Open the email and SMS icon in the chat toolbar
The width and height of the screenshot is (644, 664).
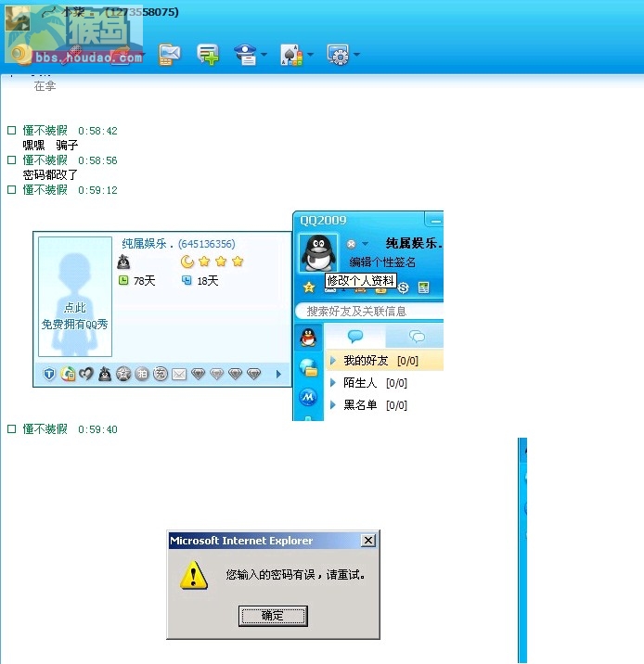point(169,55)
